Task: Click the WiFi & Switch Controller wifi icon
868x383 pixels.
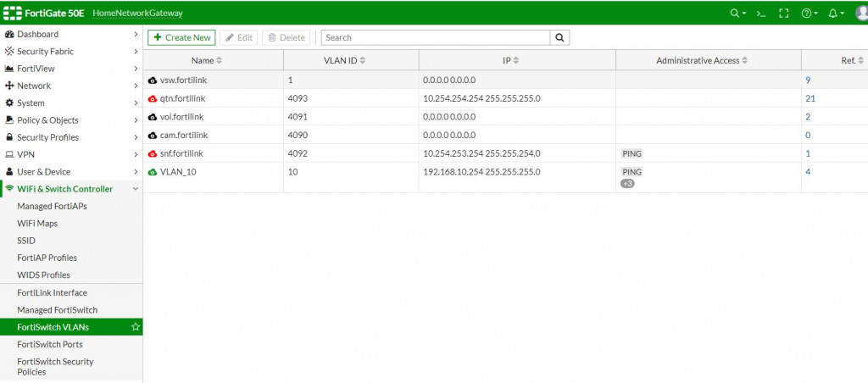Action: click(8, 189)
